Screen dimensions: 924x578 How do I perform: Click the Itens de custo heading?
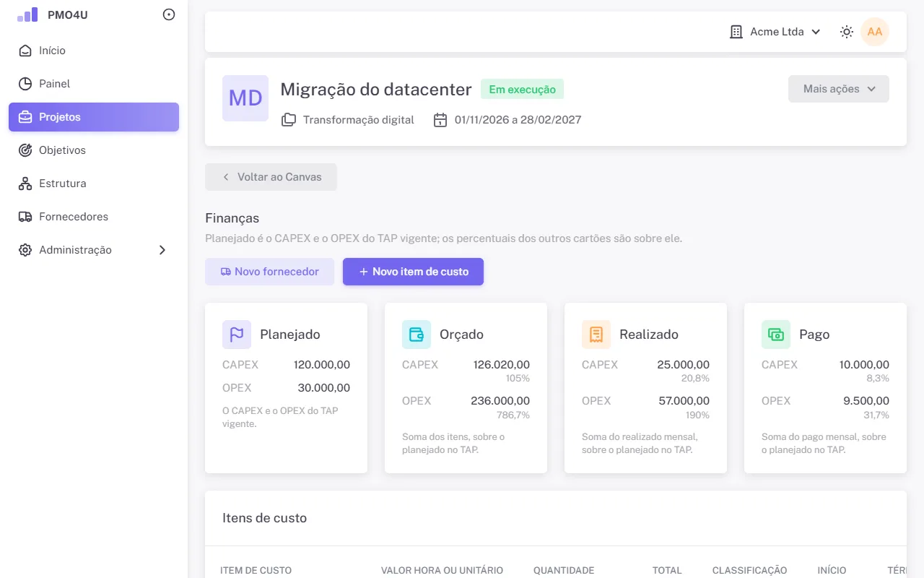click(264, 518)
